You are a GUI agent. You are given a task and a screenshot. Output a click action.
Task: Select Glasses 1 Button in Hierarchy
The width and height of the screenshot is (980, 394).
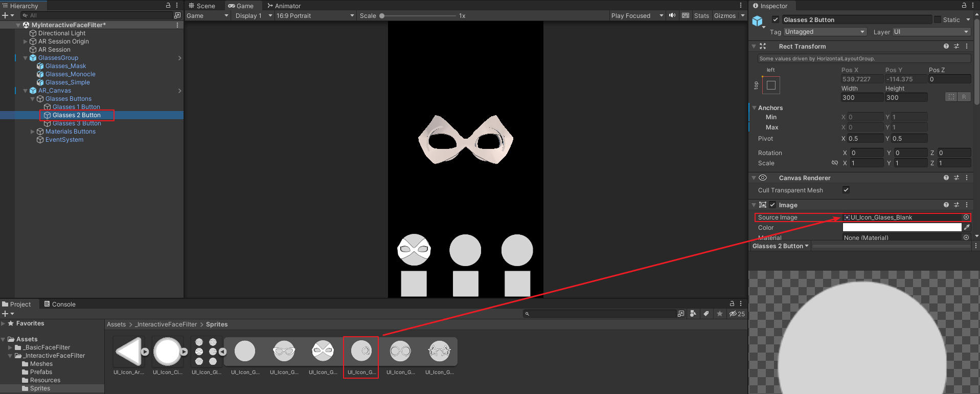click(76, 107)
